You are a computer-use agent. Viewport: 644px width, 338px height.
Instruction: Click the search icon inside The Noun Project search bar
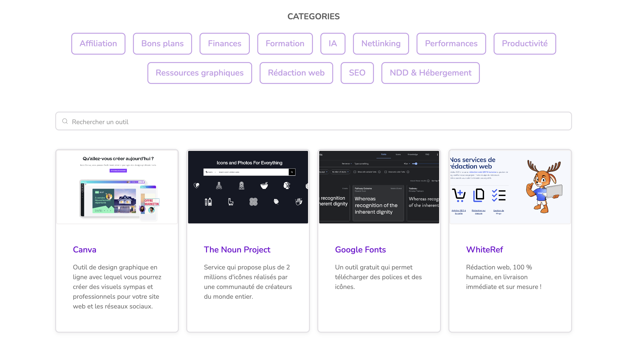(291, 172)
